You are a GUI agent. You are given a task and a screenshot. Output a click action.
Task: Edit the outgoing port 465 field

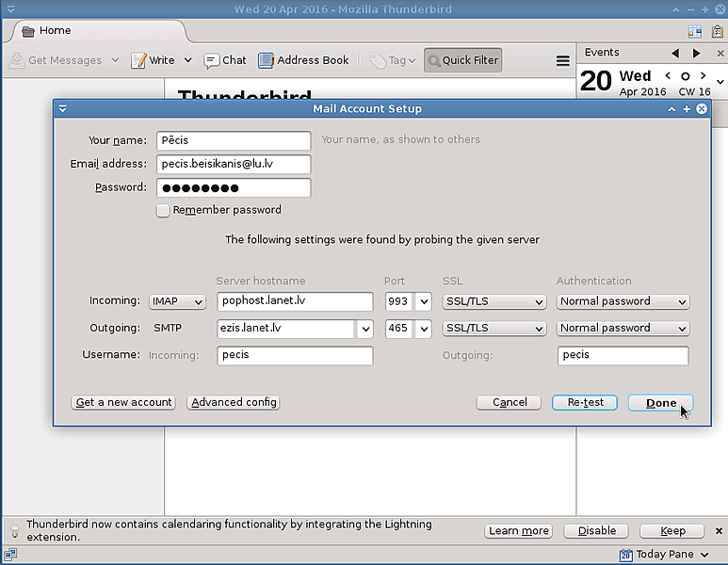tap(398, 329)
